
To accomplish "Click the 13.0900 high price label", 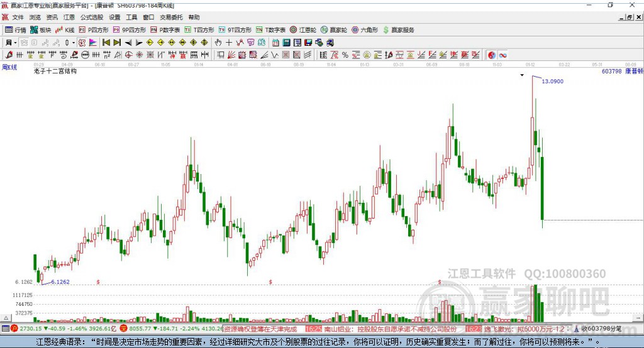I will click(552, 81).
